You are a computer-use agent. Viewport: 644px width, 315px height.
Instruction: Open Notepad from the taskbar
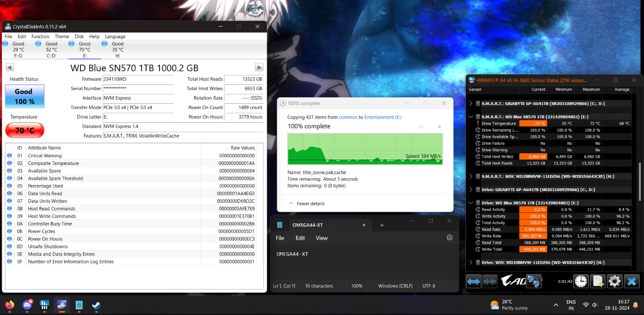point(79,305)
